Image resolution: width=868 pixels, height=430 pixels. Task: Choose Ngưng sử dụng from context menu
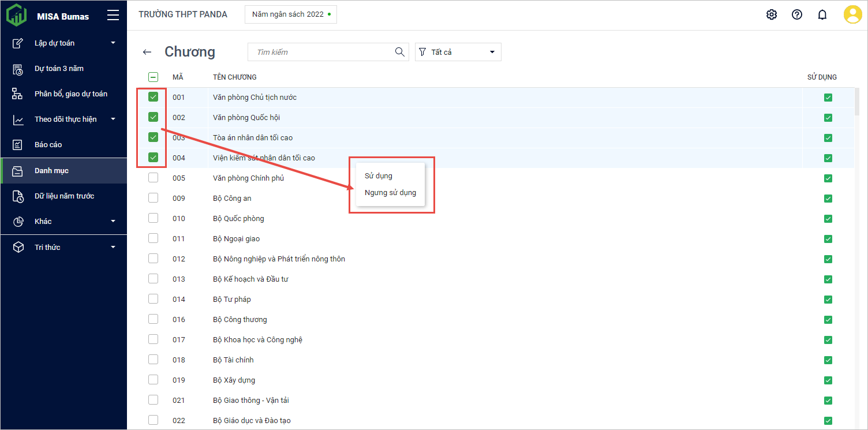(x=390, y=193)
